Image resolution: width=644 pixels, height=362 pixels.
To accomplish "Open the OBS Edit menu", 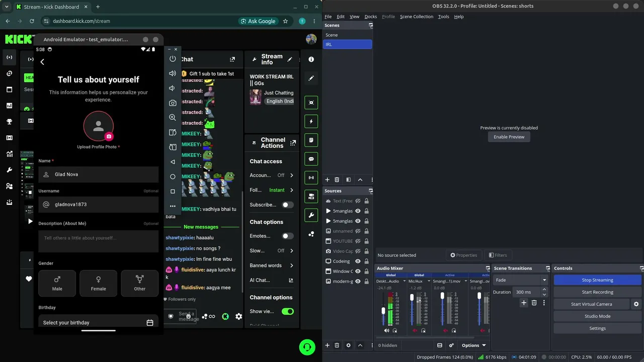I will 341,17.
